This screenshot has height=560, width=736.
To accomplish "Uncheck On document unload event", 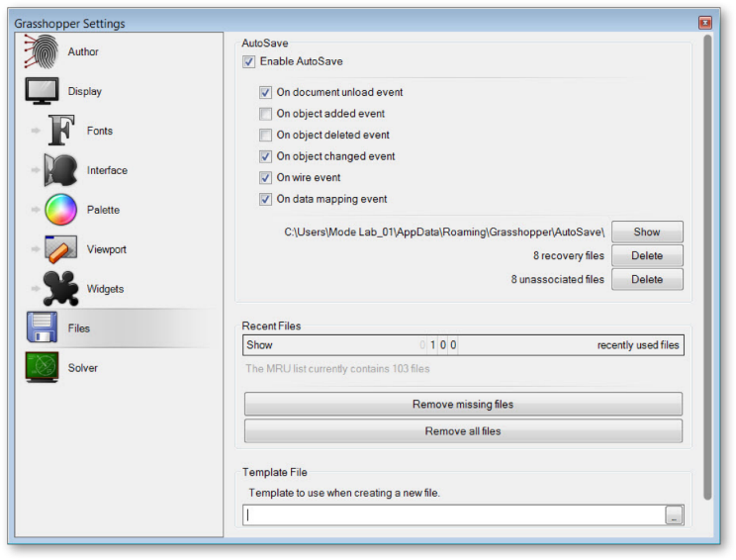I will point(265,92).
